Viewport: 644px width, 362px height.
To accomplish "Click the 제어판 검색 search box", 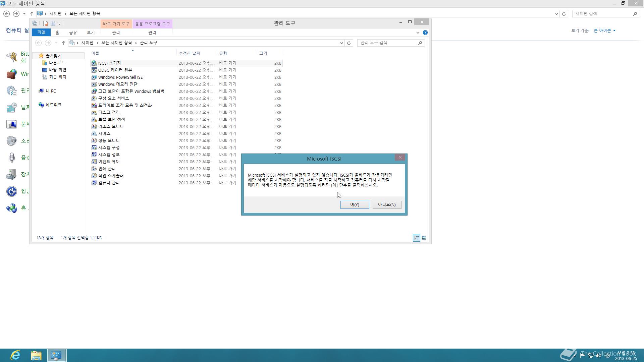I will 605,14.
